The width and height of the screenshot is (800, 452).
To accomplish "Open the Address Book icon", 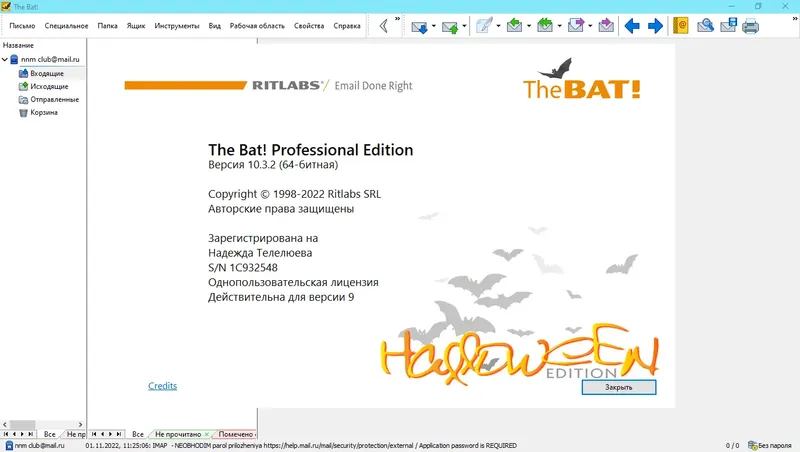I will [x=681, y=26].
